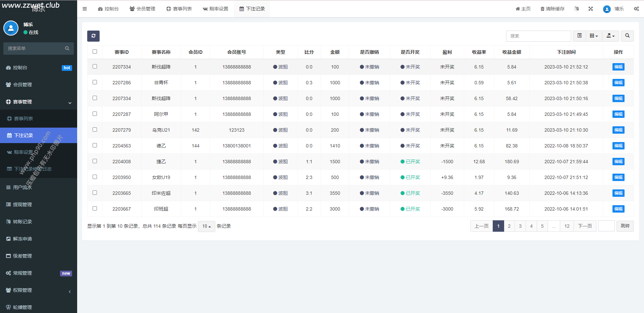
Task: Check the row for 女欧U19 bet
Action: [95, 177]
